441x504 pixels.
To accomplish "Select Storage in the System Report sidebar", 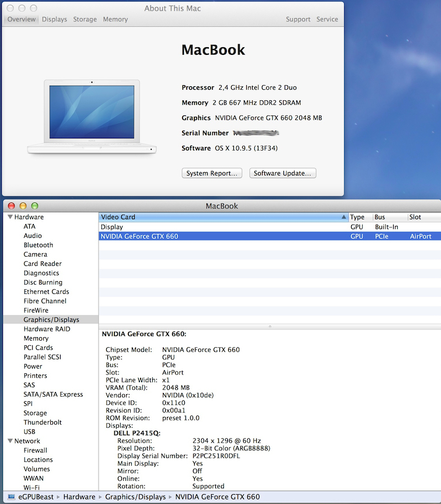I will [x=36, y=413].
